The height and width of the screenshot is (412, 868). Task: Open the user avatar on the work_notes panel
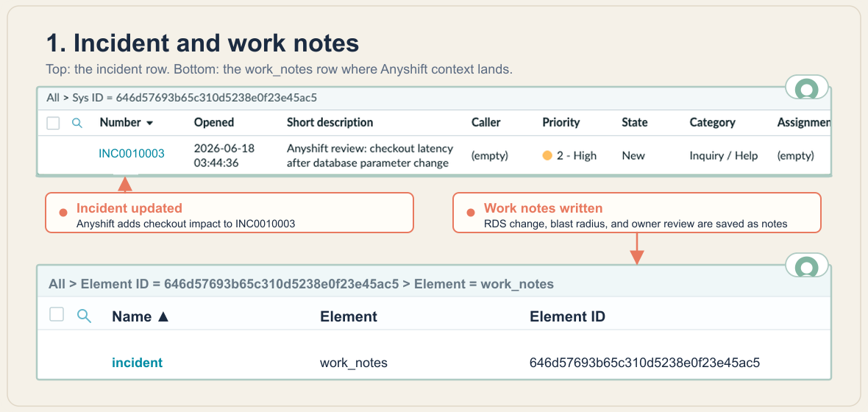[806, 266]
